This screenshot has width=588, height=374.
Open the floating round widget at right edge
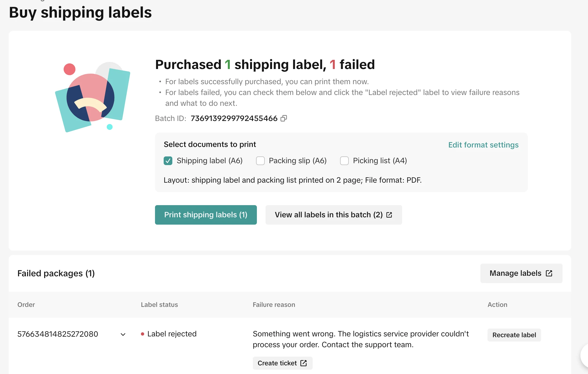point(584,356)
